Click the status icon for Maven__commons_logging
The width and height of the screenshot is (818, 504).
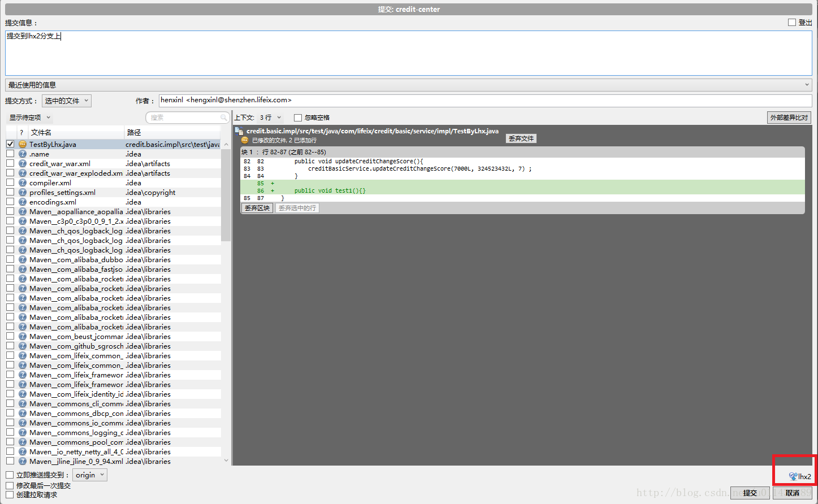[23, 432]
